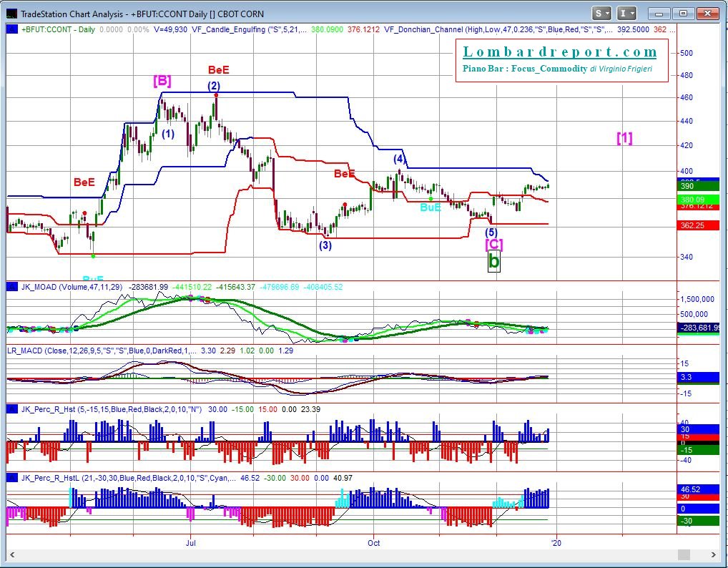Click the magenta [B] wave label
This screenshot has height=568, width=728.
(162, 81)
